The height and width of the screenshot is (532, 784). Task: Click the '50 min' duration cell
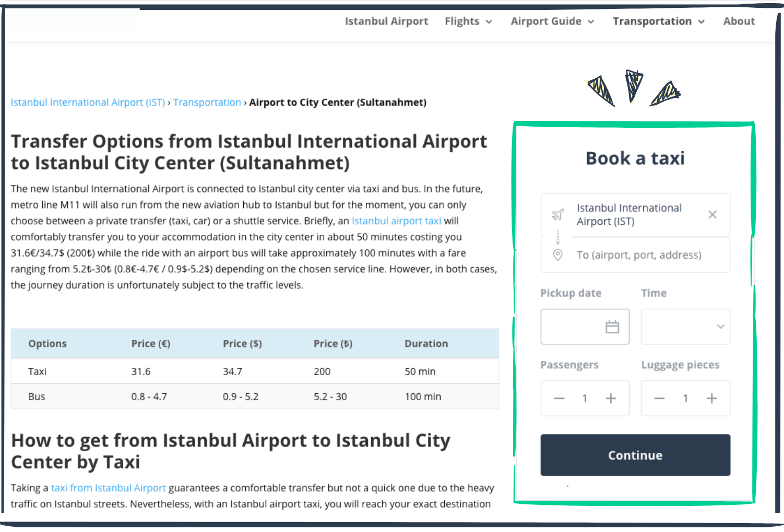click(420, 371)
